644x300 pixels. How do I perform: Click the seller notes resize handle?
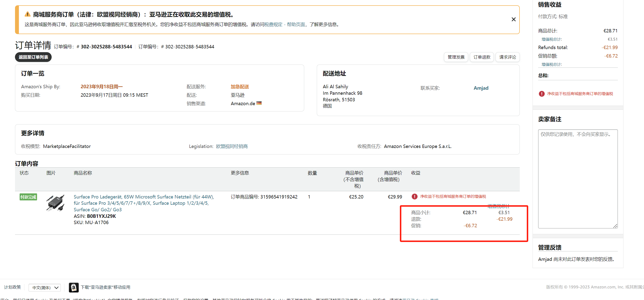point(615,226)
